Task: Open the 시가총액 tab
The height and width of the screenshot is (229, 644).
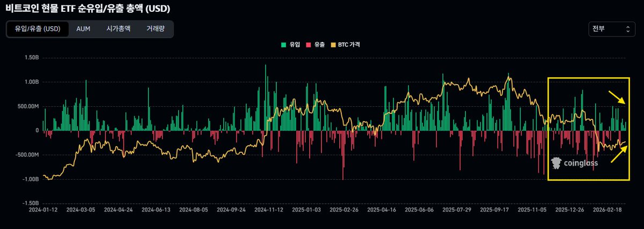Action: [x=118, y=29]
